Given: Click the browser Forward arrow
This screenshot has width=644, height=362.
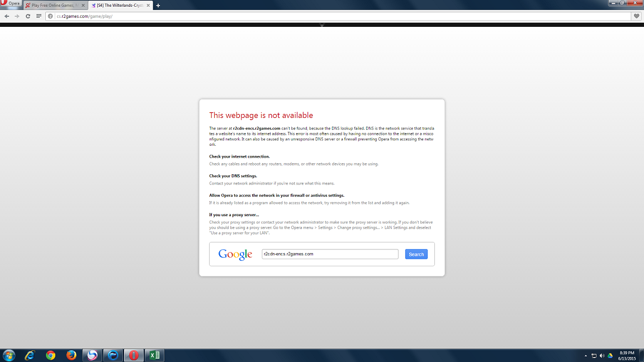Looking at the screenshot, I should click(17, 16).
